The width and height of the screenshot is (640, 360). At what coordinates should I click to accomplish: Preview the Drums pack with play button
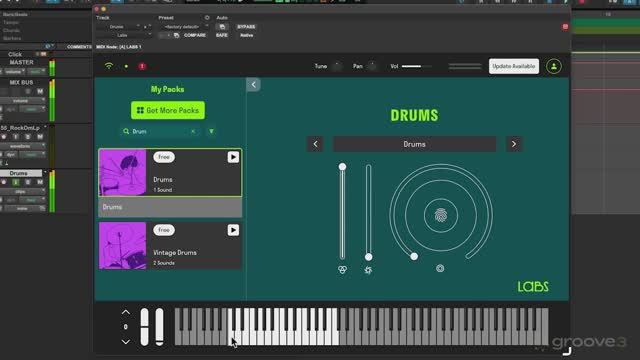point(233,157)
